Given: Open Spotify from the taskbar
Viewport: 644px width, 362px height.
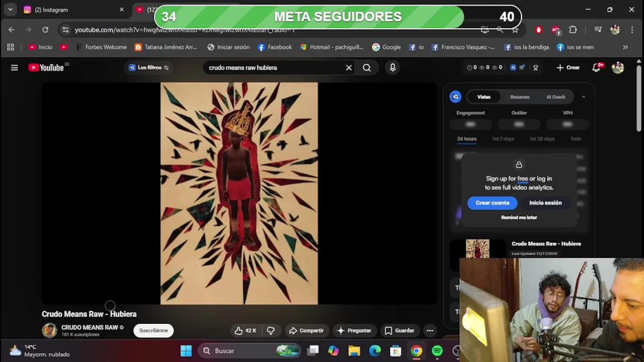Looking at the screenshot, I should [437, 350].
